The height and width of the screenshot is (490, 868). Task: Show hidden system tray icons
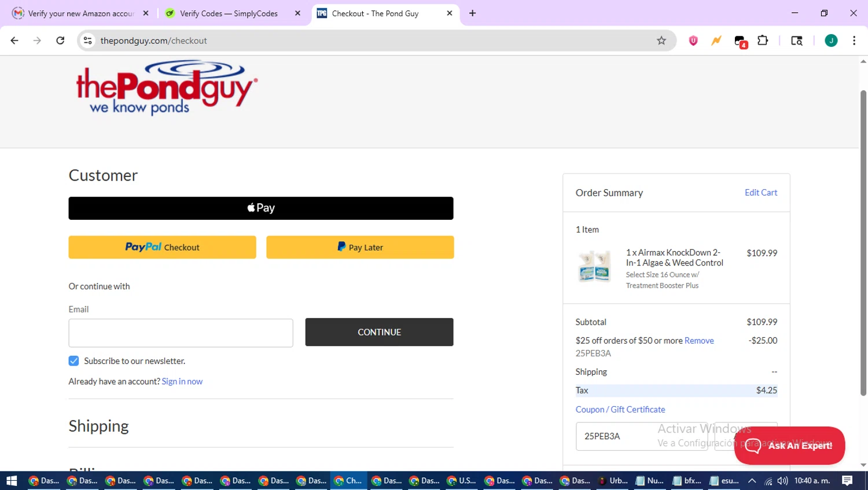(752, 481)
